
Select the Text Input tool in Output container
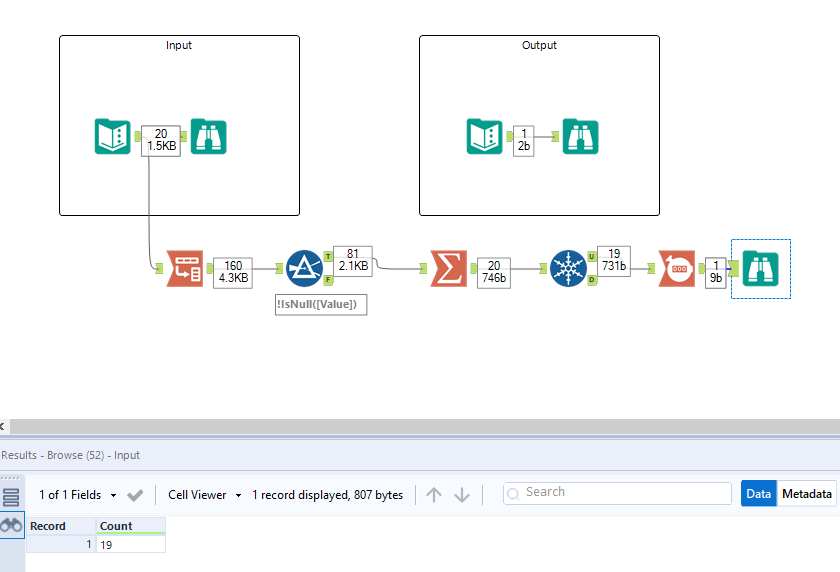click(484, 137)
